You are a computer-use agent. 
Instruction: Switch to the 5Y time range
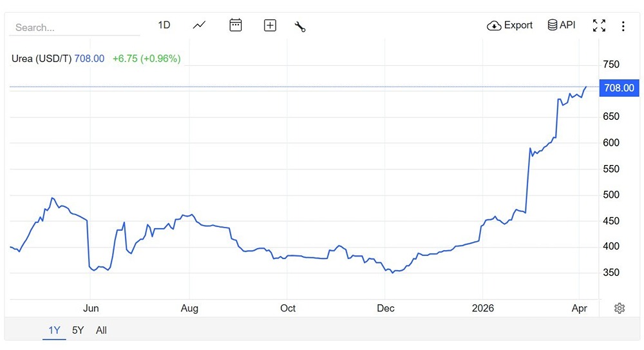pos(78,331)
